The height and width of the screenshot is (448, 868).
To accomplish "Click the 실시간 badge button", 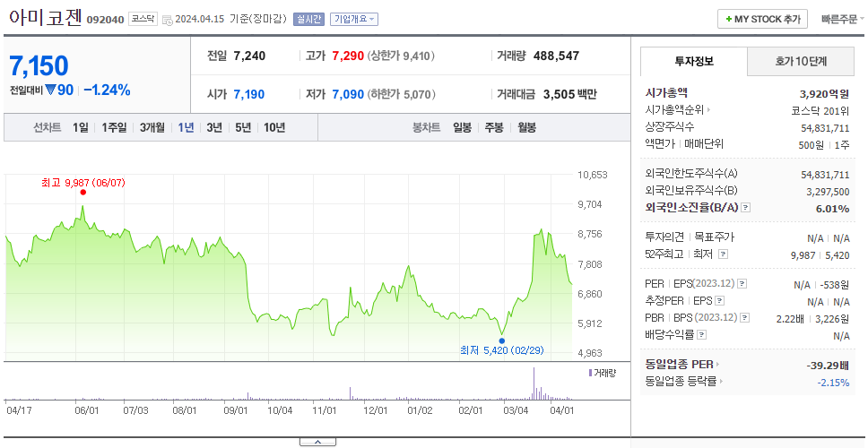I will pos(308,20).
